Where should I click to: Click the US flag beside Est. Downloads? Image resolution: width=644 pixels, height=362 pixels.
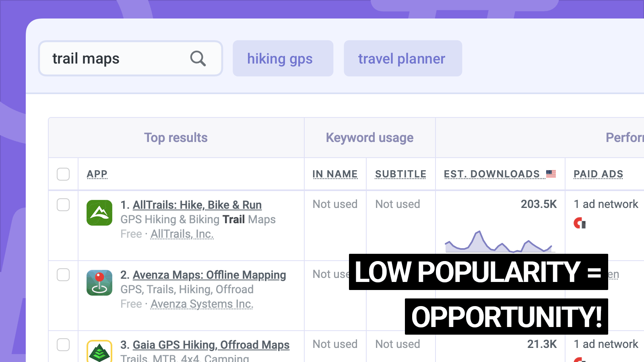click(551, 174)
